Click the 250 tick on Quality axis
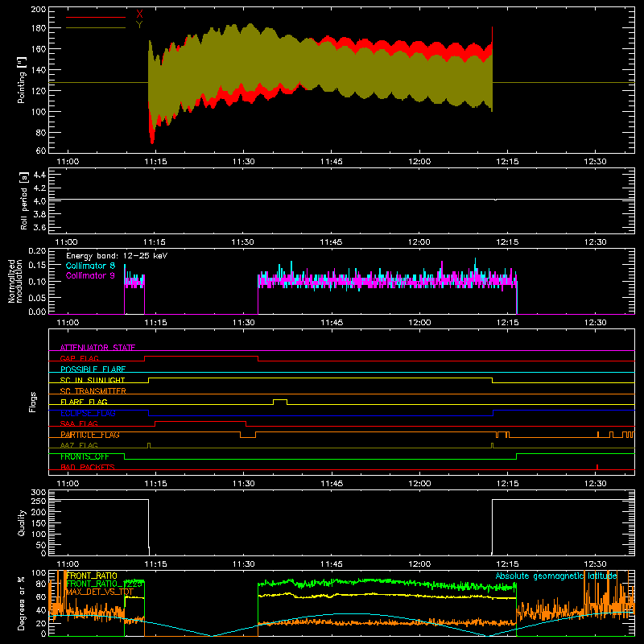 [39, 502]
